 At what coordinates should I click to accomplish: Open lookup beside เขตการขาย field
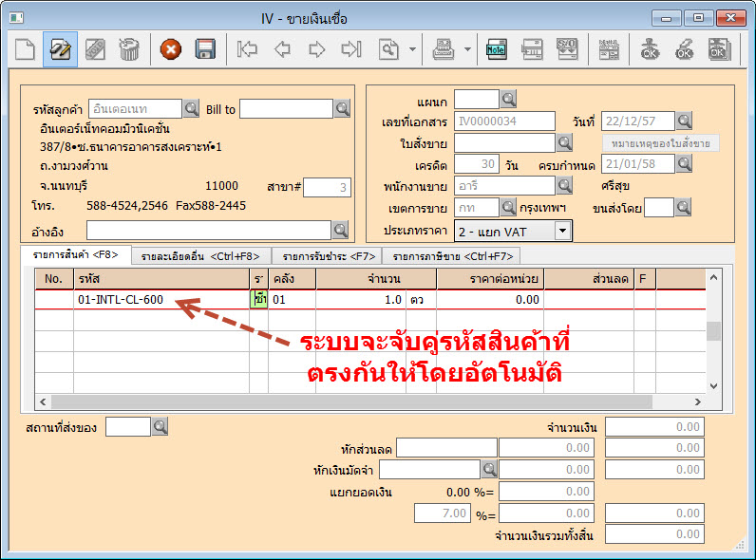point(508,207)
